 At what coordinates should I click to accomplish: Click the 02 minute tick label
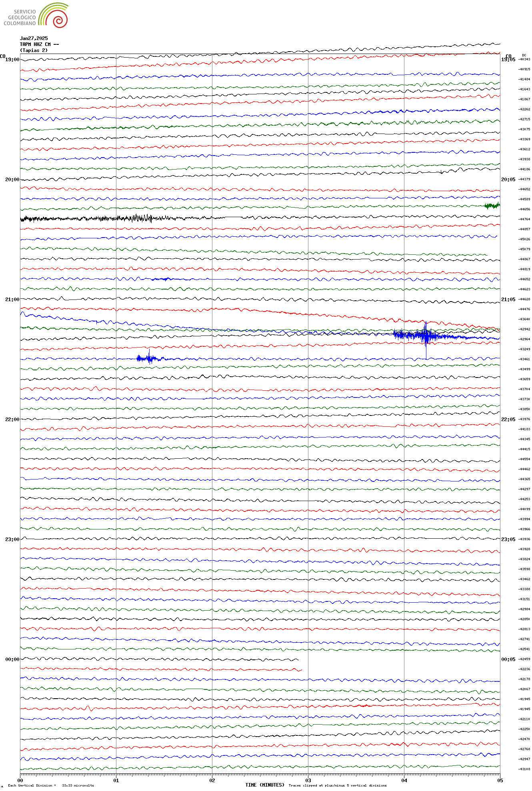(212, 780)
